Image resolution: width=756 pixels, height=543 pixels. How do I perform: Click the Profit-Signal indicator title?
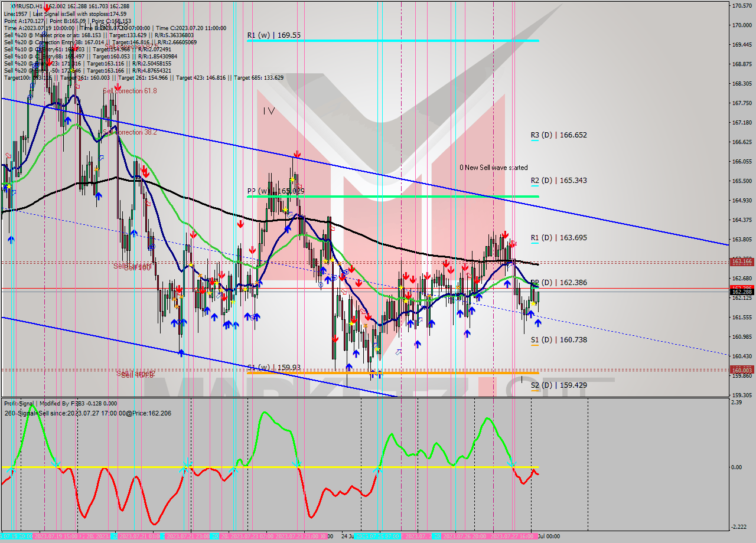(x=60, y=404)
